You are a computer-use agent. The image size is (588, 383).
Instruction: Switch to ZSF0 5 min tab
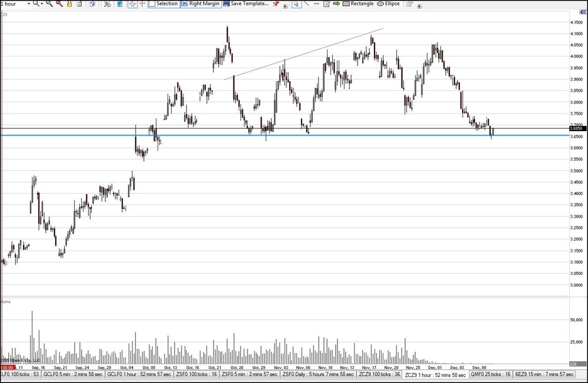click(x=249, y=374)
